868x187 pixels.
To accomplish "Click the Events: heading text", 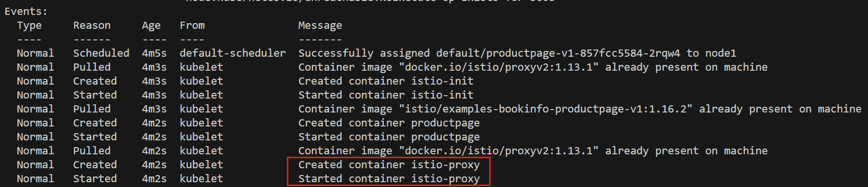I will [26, 11].
